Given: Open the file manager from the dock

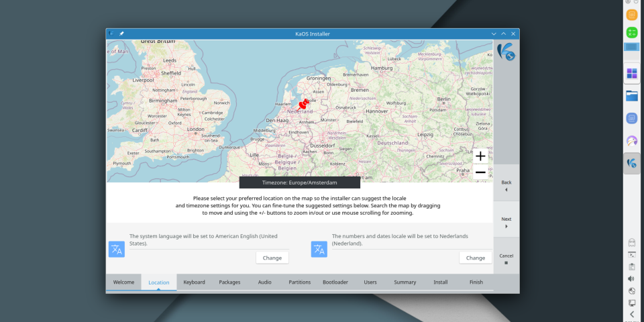Looking at the screenshot, I should coord(631,96).
